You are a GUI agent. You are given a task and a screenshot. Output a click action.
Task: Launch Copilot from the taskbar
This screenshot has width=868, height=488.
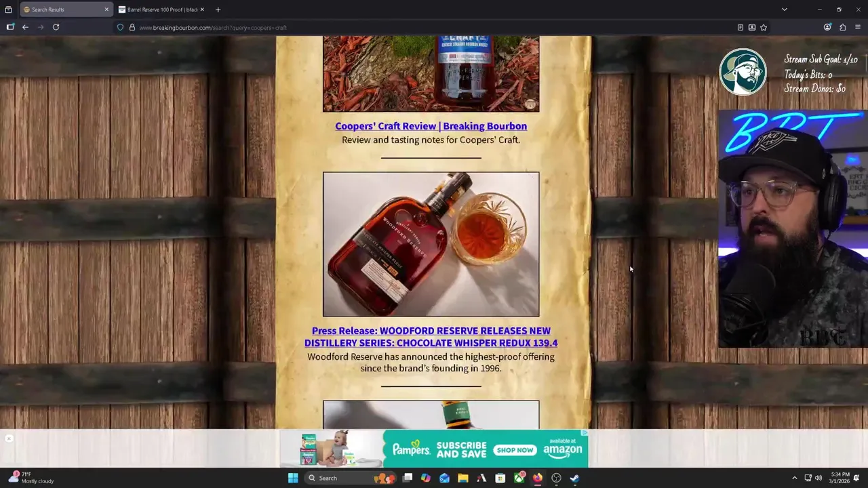point(426,478)
